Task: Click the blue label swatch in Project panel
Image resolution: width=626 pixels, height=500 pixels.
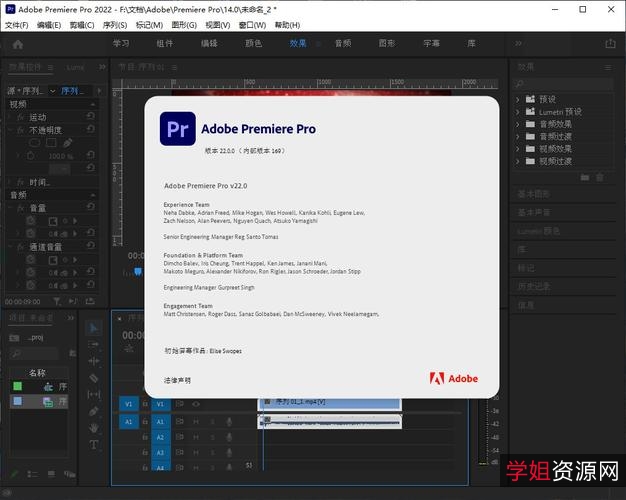Action: pyautogui.click(x=18, y=401)
